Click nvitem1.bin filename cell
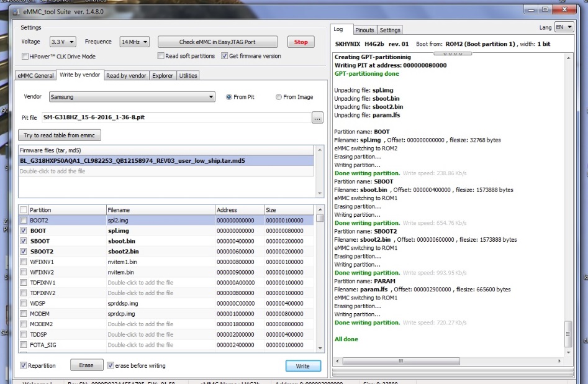 pyautogui.click(x=160, y=262)
